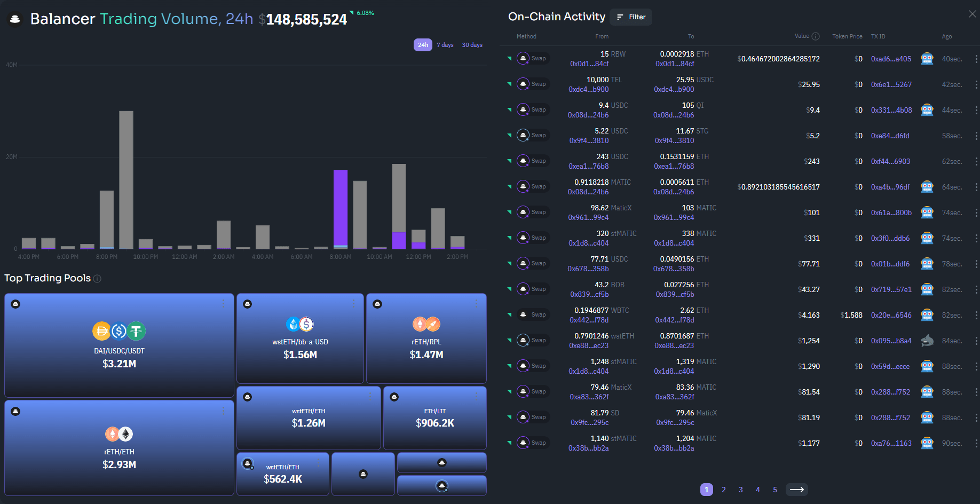The image size is (980, 504).
Task: Click the Balancer whale logo icon
Action: pos(15,18)
